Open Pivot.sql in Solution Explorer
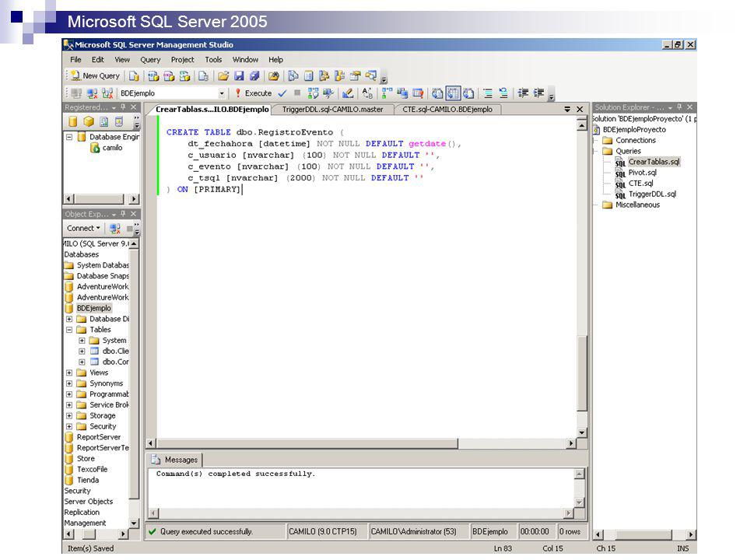The height and width of the screenshot is (560, 747). pos(642,173)
